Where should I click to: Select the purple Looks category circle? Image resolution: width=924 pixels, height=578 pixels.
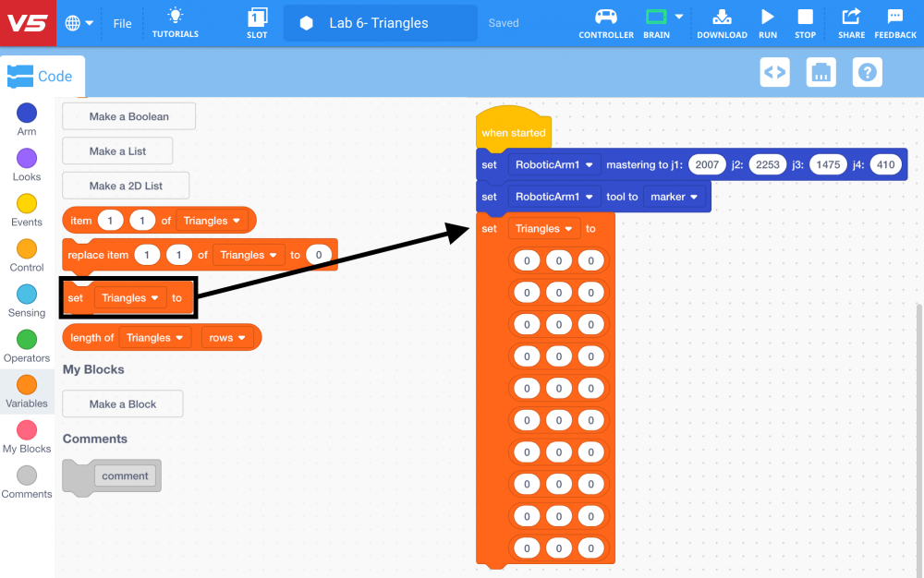(x=27, y=158)
